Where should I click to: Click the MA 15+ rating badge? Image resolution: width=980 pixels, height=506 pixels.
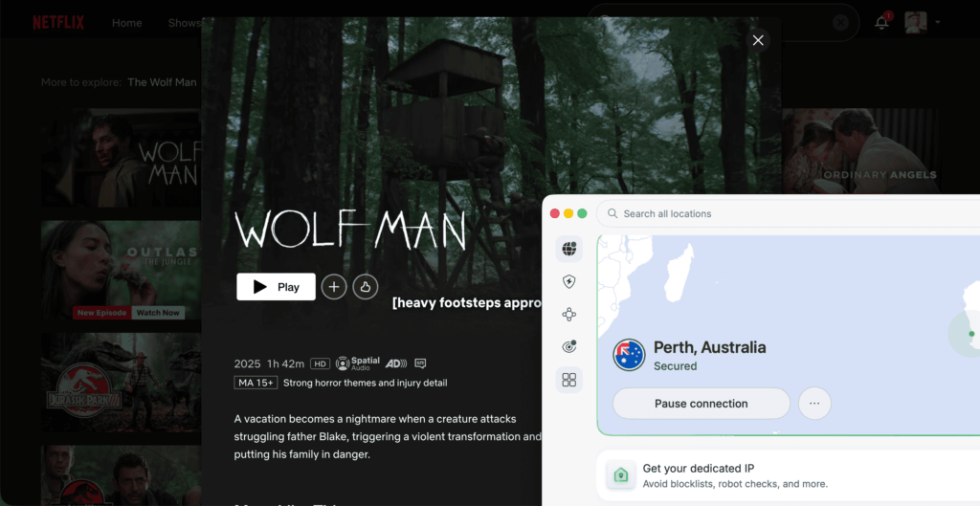[256, 383]
